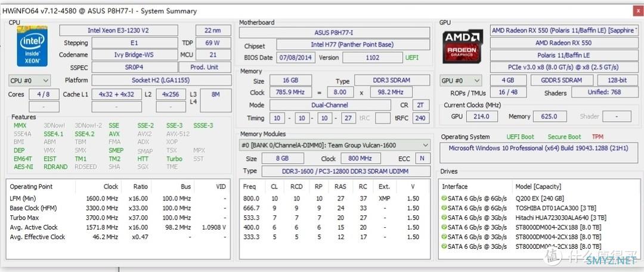Click the 69 W TDP field

(213, 43)
